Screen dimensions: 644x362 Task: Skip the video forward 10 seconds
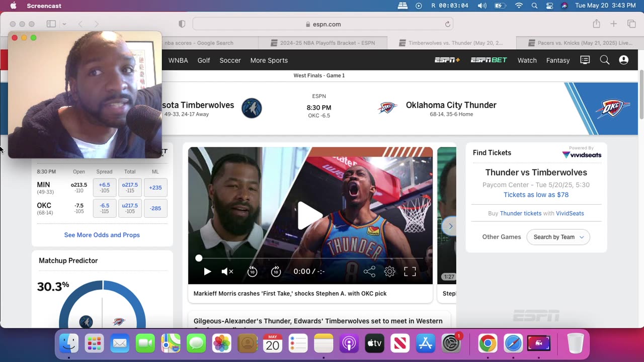coord(276,271)
